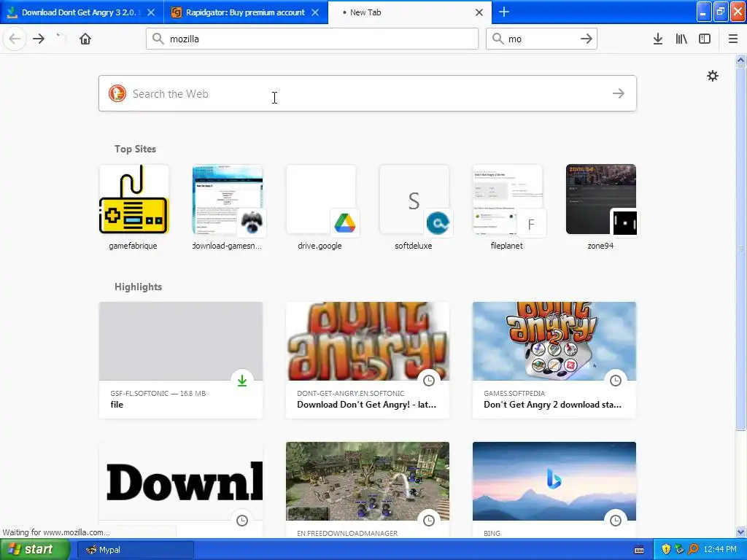
Task: Close the Download Dont Get Angry tab
Action: coord(151,12)
